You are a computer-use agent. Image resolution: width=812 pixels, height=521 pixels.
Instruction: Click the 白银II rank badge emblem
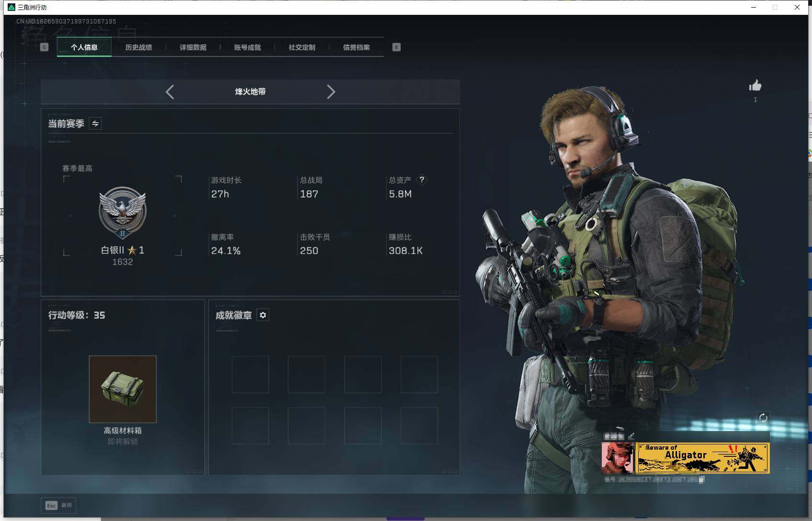tap(123, 212)
